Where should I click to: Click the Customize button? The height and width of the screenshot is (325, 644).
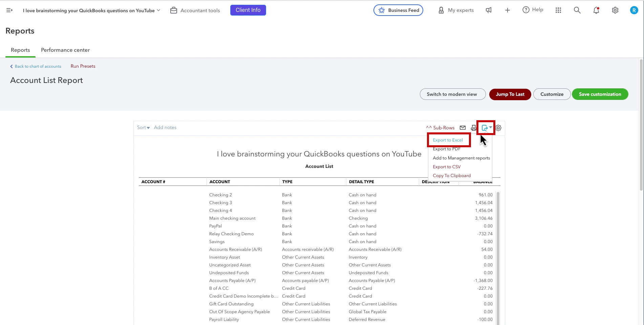click(552, 94)
